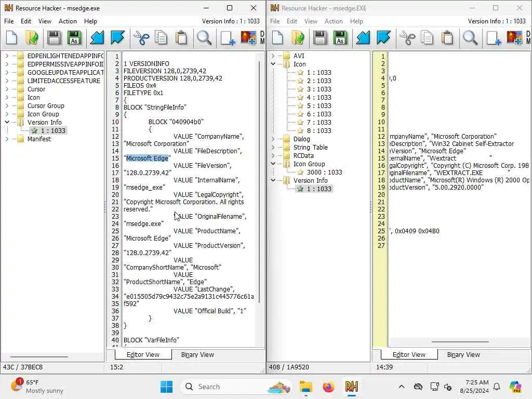Open View menu in msedge.exe left window
532x399 pixels.
[45, 21]
